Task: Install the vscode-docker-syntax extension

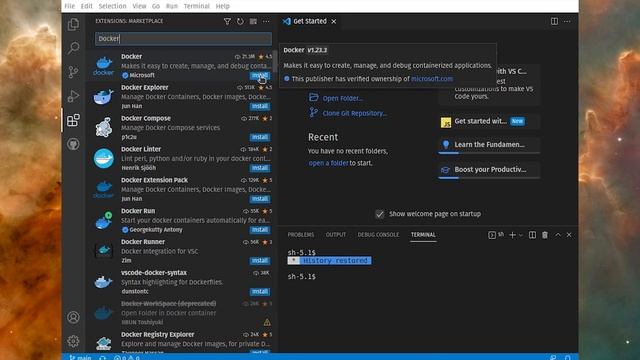Action: (x=260, y=291)
